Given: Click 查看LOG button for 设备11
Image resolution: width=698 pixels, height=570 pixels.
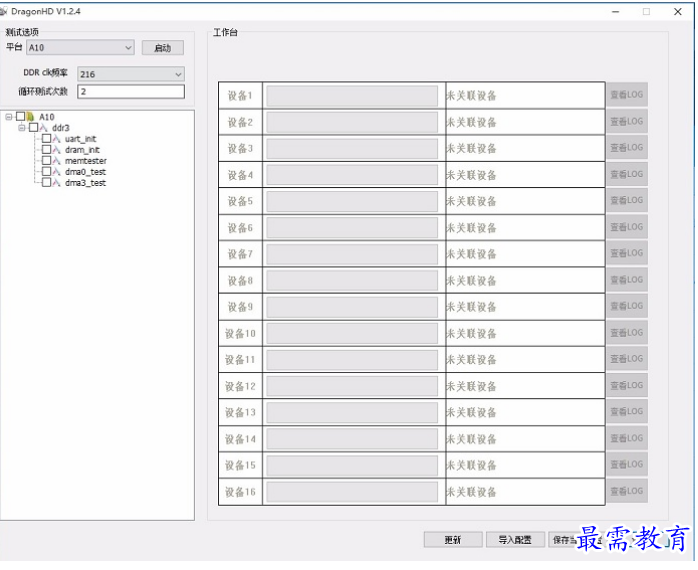Looking at the screenshot, I should pos(627,359).
